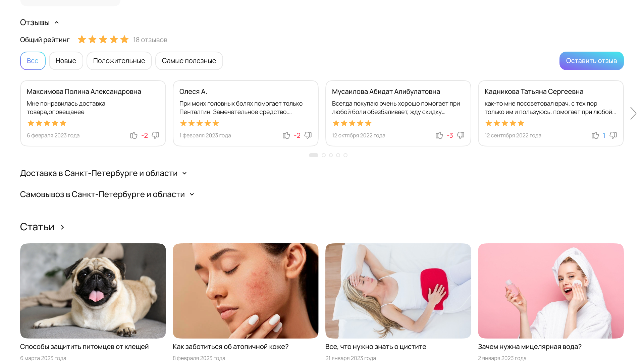
Task: Click thumbs down on Олеся А. review
Action: 308,135
